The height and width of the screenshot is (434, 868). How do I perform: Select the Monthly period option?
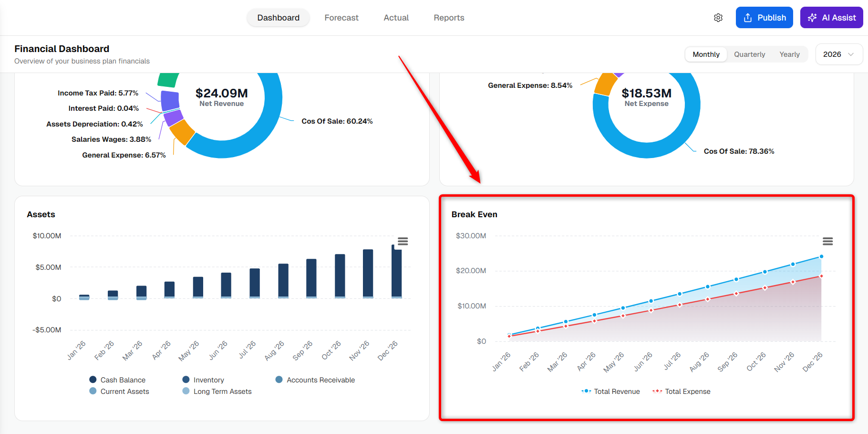tap(706, 54)
